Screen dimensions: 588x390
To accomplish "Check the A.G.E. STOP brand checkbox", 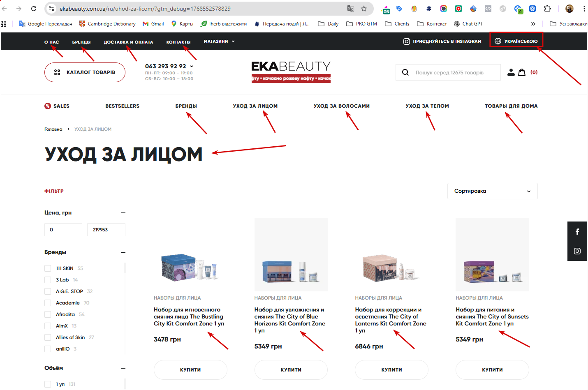I will click(x=47, y=291).
